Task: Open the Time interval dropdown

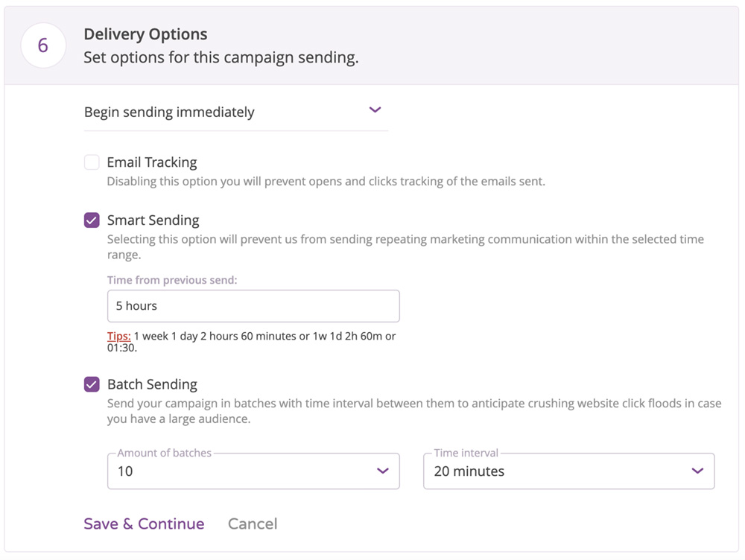Action: (568, 471)
